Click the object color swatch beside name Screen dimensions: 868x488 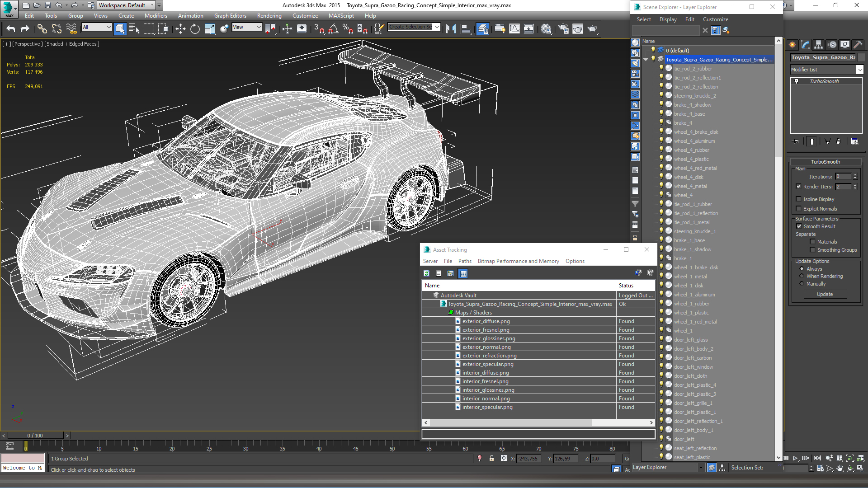click(861, 57)
